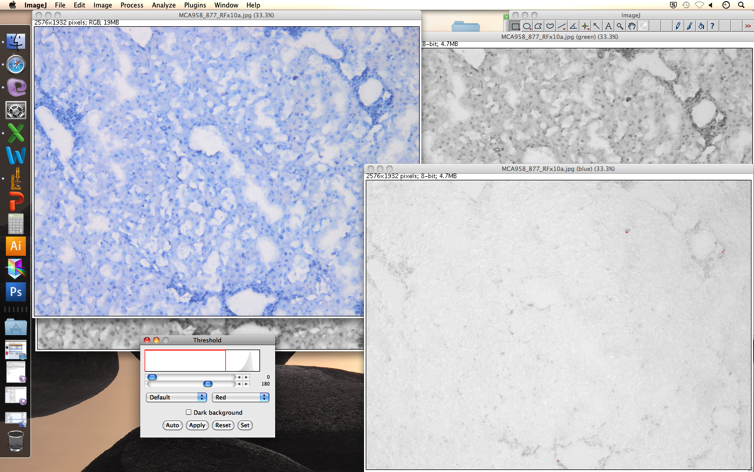The image size is (754, 472).
Task: Enable the Dark background checkbox
Action: (188, 412)
